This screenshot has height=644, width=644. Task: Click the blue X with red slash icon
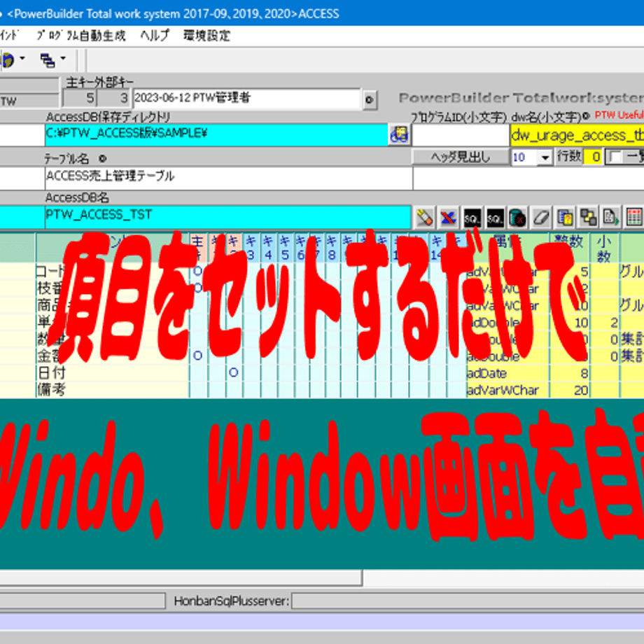(448, 217)
